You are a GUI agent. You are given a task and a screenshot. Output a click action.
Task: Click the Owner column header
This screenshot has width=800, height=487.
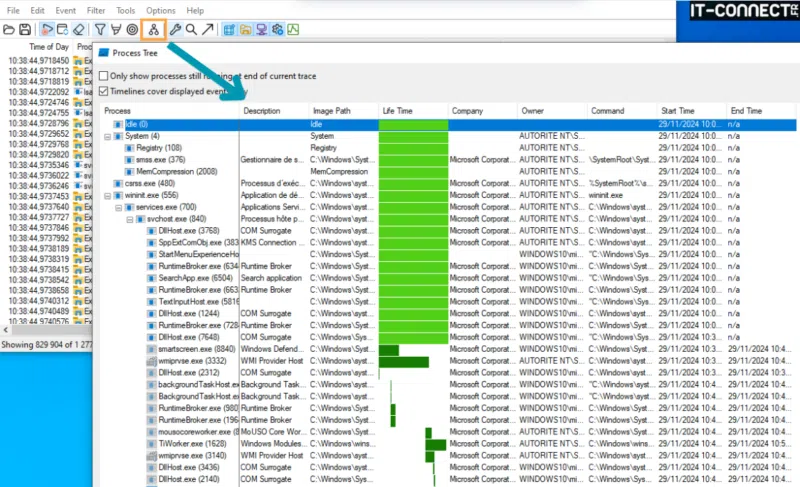pyautogui.click(x=552, y=111)
